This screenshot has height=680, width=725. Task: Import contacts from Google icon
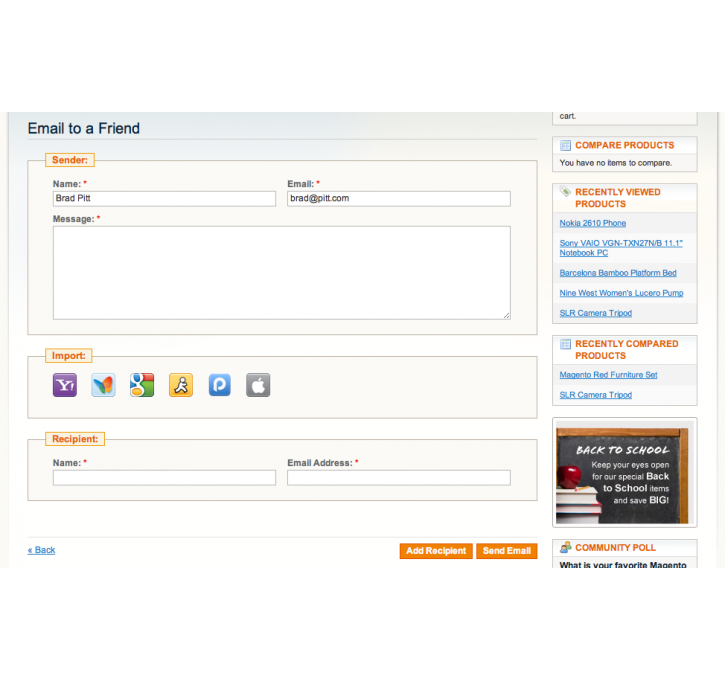(142, 385)
